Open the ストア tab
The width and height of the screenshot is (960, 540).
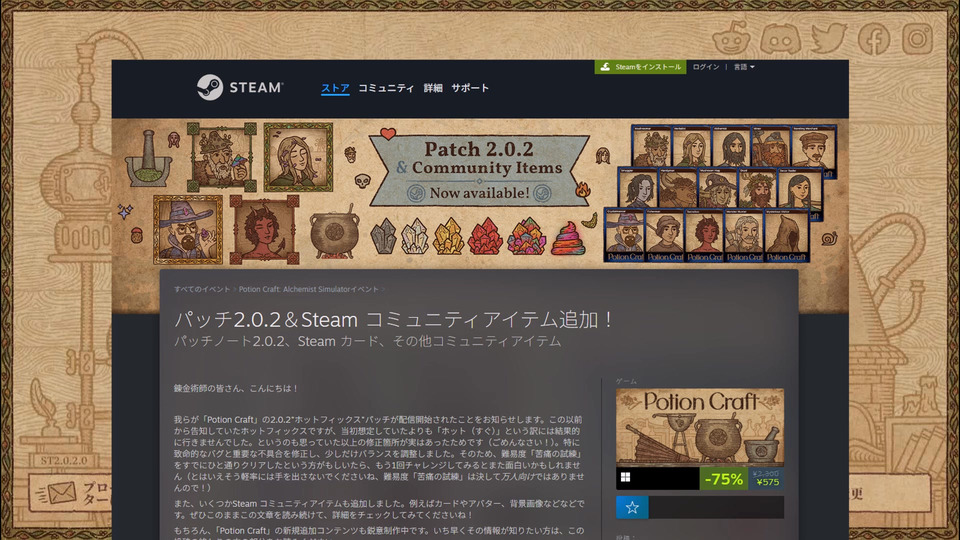[335, 88]
